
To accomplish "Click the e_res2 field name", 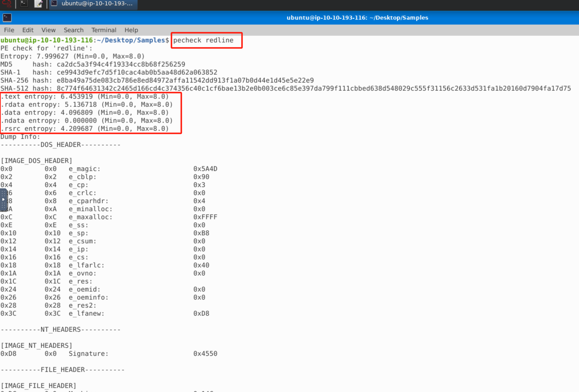I will point(82,305).
